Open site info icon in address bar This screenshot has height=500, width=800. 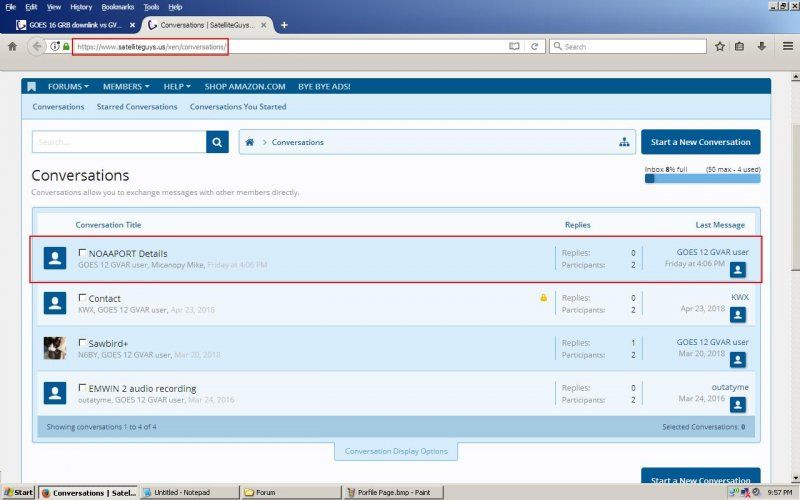(x=54, y=46)
